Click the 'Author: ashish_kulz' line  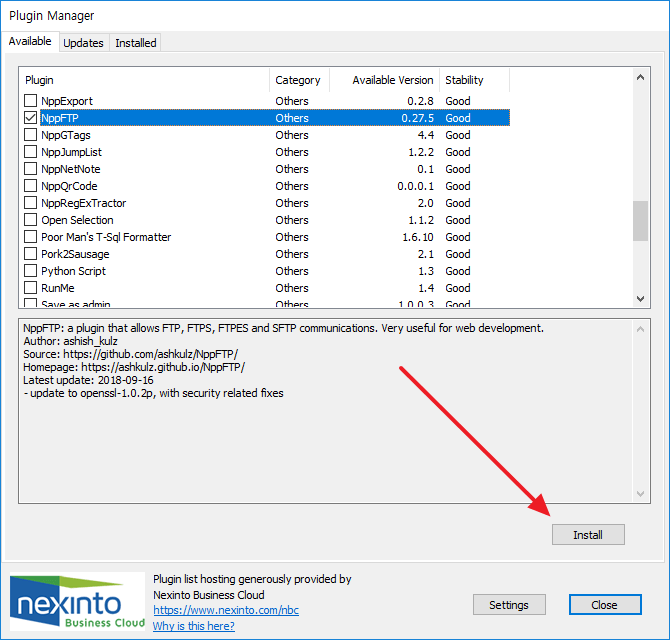(x=71, y=341)
